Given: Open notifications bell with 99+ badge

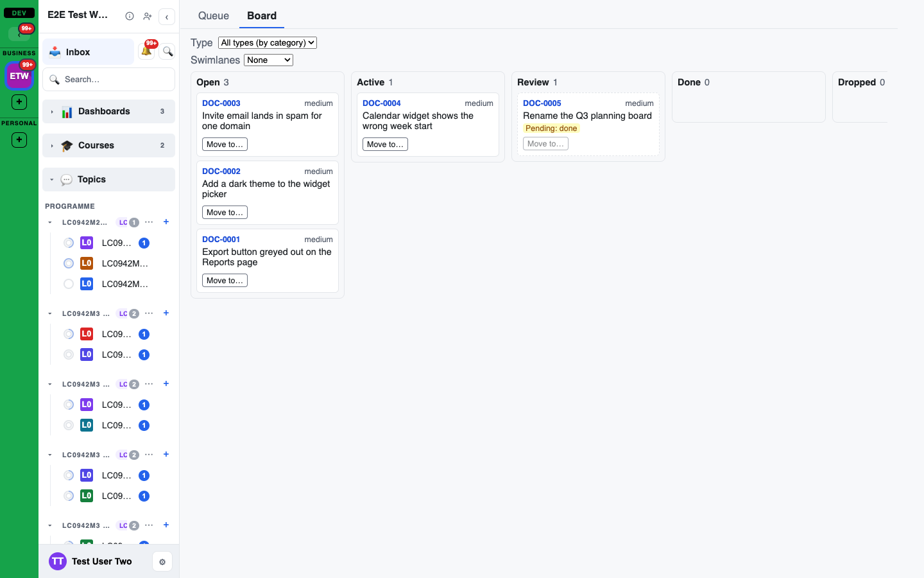Looking at the screenshot, I should point(147,51).
